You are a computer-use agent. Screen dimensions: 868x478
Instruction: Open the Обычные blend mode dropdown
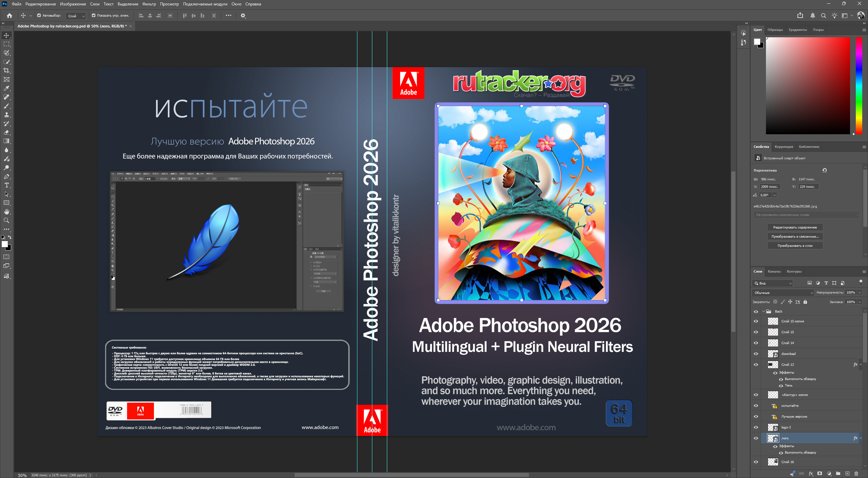(783, 293)
